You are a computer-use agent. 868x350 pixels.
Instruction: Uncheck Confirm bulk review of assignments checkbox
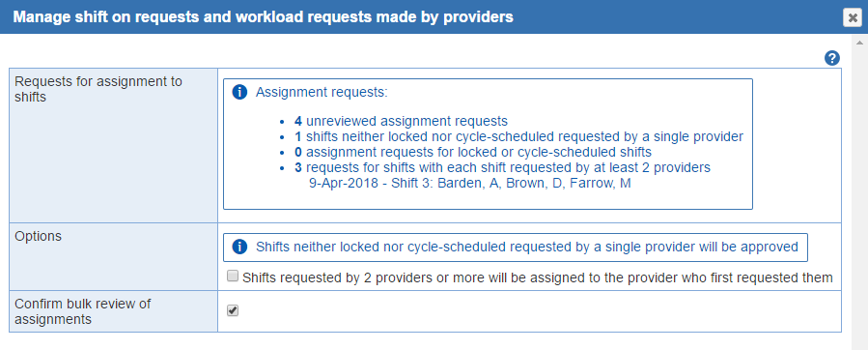tap(233, 310)
